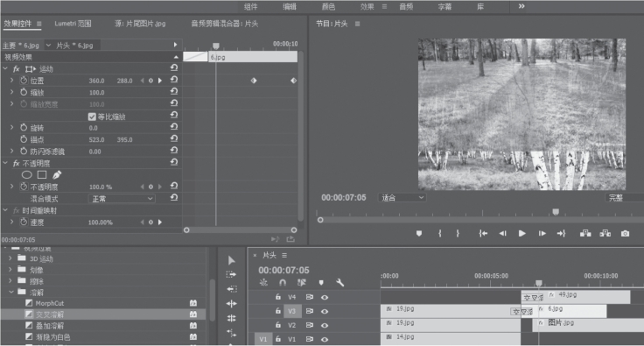The width and height of the screenshot is (644, 346).
Task: Mark In point in Program monitor
Action: [x=440, y=233]
